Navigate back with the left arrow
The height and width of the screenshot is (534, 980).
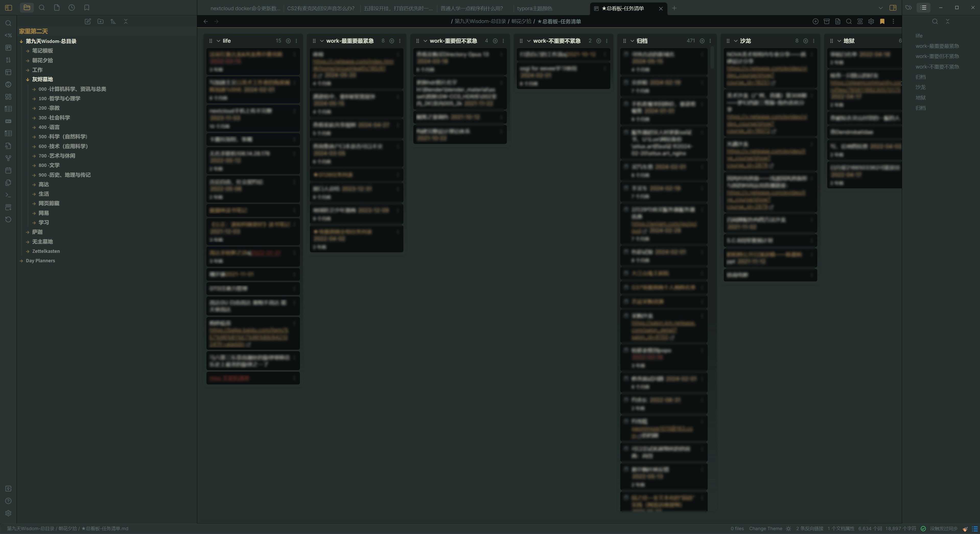(205, 21)
